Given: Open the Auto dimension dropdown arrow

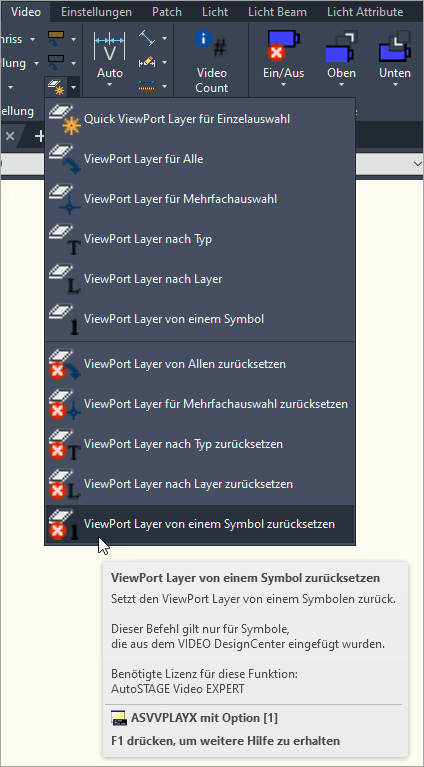Looking at the screenshot, I should click(x=110, y=85).
